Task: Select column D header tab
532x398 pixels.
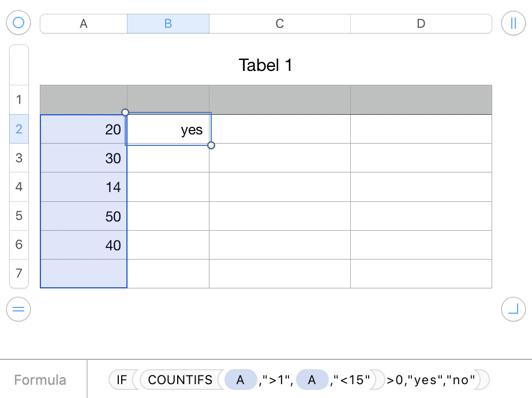Action: [x=421, y=24]
